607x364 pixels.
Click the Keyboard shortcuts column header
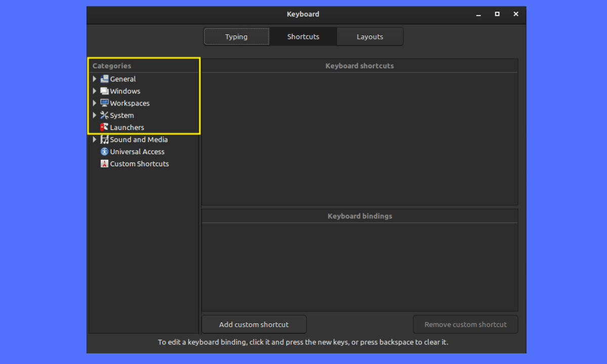coord(359,66)
